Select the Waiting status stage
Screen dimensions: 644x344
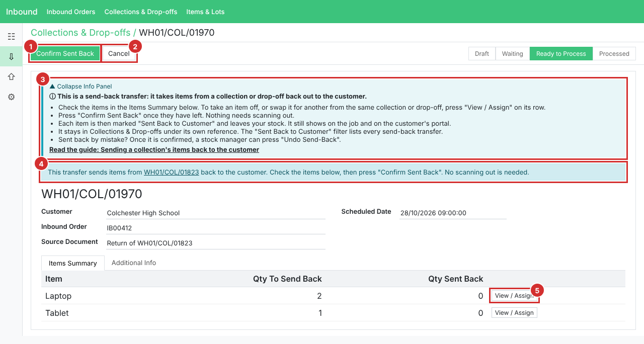tap(512, 53)
